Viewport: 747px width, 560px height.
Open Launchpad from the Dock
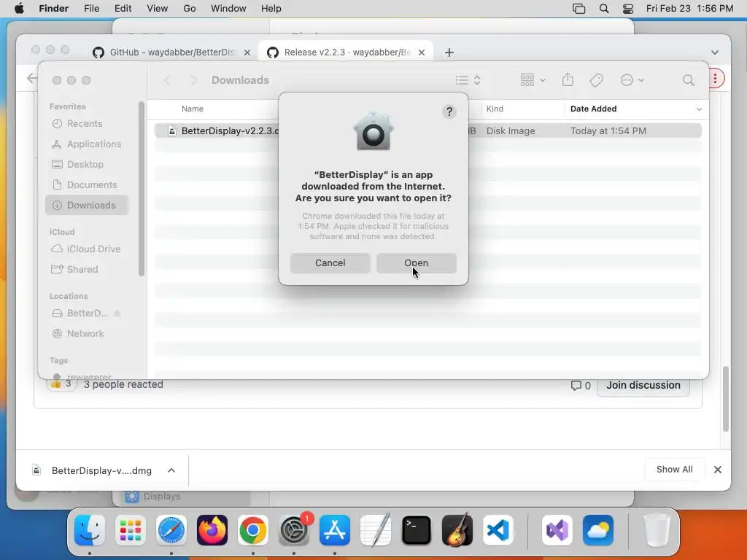(x=131, y=530)
